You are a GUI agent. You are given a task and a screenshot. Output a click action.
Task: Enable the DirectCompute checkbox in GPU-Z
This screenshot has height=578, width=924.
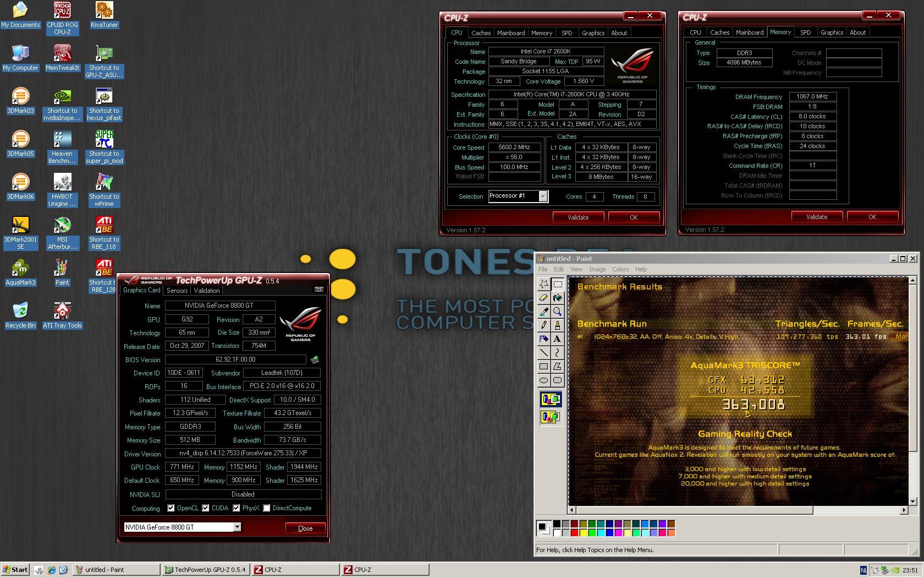click(x=267, y=508)
